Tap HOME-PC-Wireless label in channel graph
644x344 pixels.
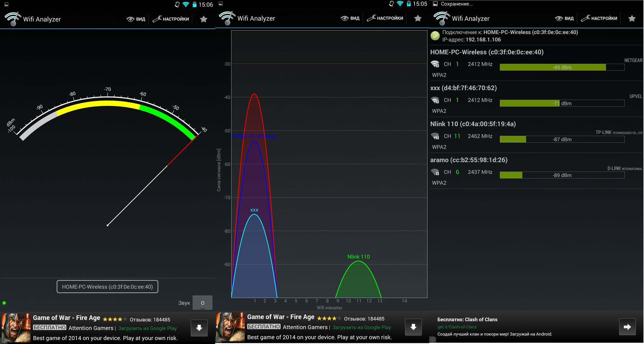255,136
